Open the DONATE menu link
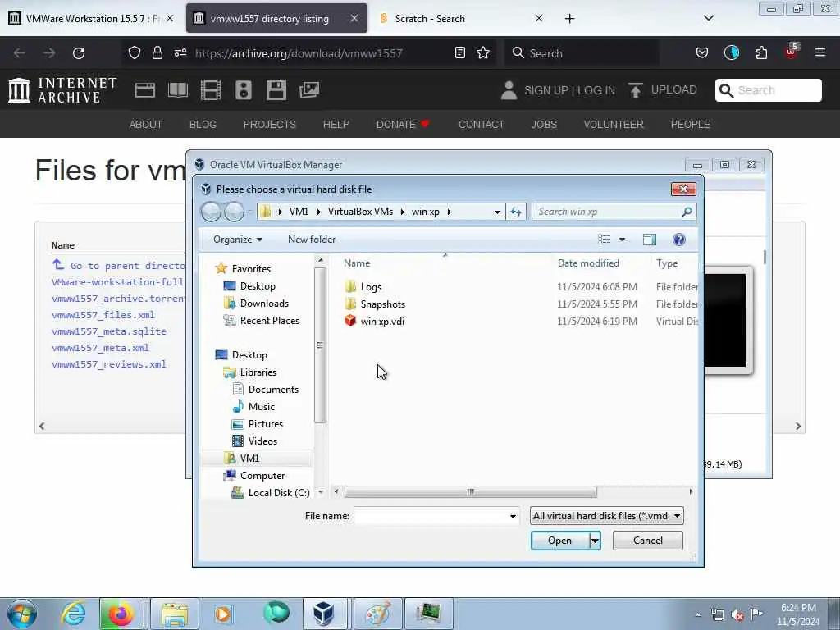This screenshot has width=840, height=630. click(403, 125)
